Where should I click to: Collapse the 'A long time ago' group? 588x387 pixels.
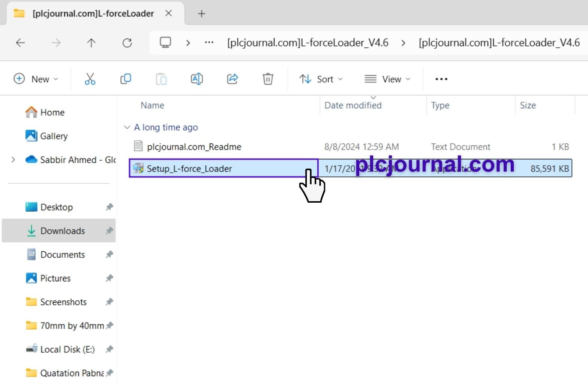click(x=127, y=127)
